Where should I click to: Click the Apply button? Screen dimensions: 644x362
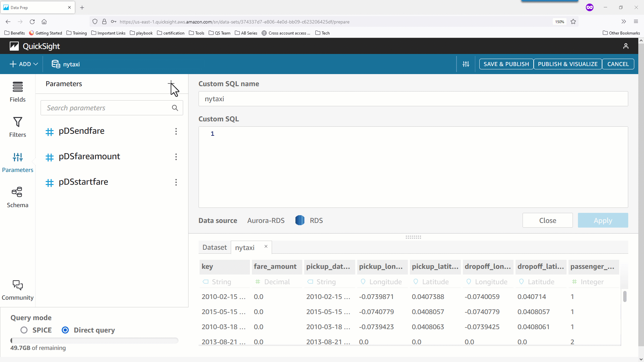point(602,220)
